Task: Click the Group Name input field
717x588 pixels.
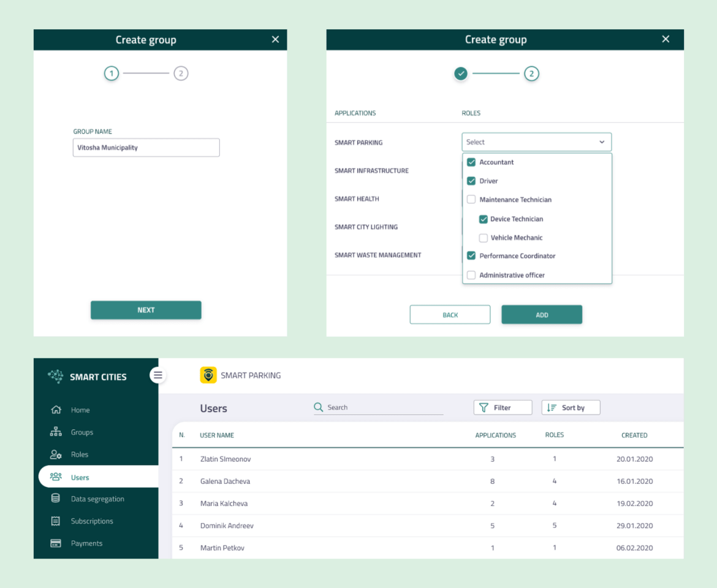Action: pos(146,148)
